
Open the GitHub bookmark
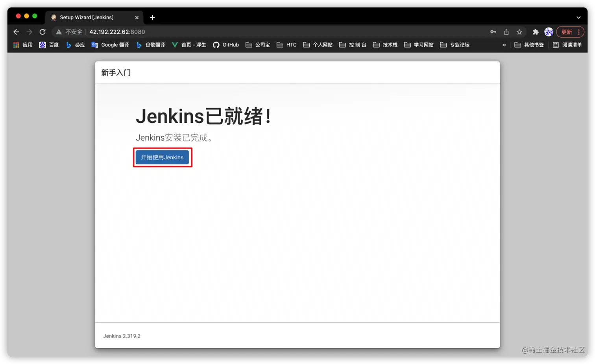click(x=225, y=44)
